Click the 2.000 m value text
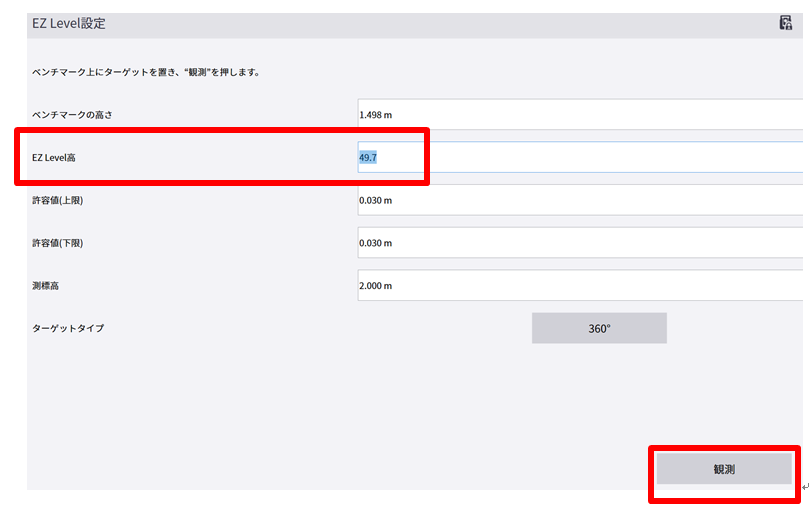809x514 pixels. [x=376, y=286]
